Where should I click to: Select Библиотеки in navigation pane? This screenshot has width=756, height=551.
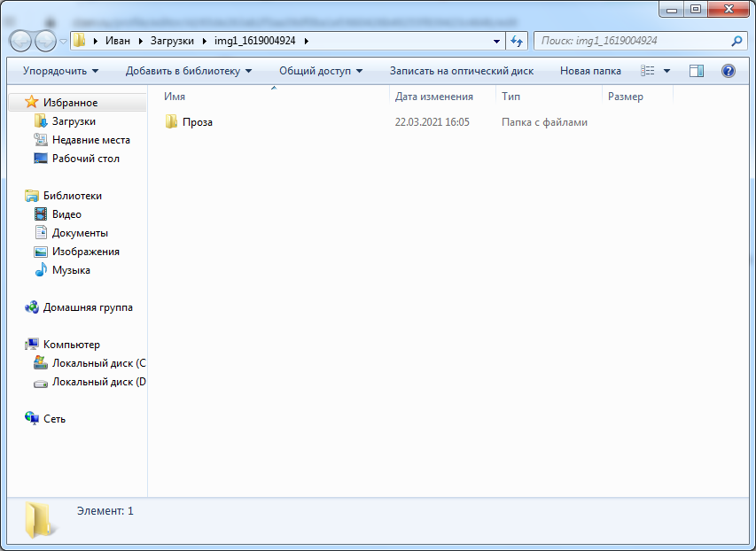[x=73, y=196]
